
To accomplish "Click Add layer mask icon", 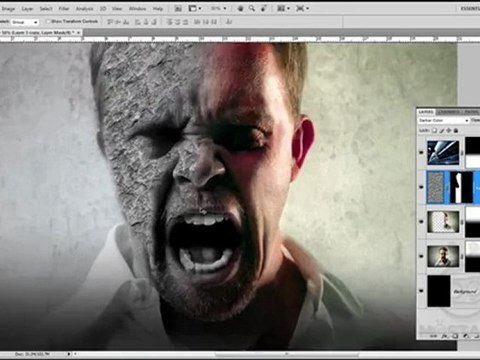I will [456, 336].
